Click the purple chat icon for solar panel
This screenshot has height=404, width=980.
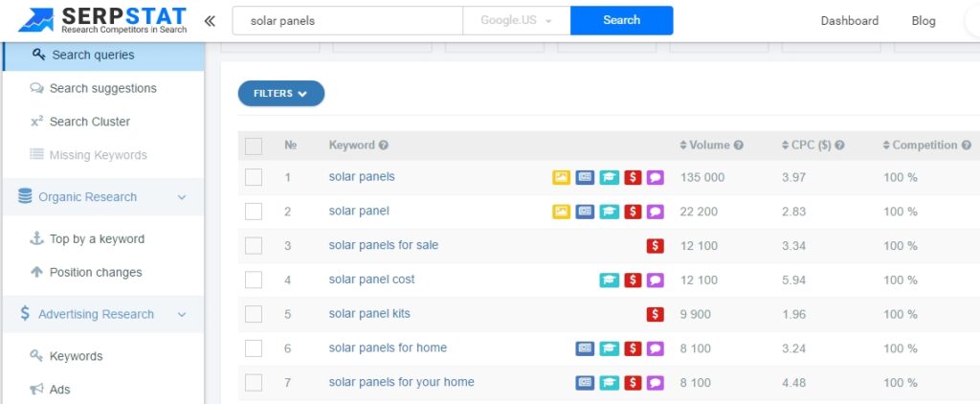point(655,212)
